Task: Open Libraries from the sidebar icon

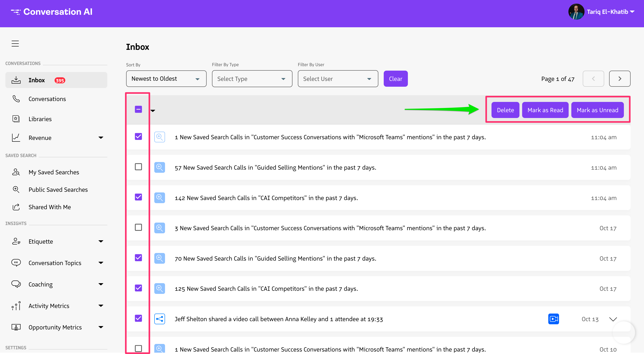Action: tap(16, 119)
